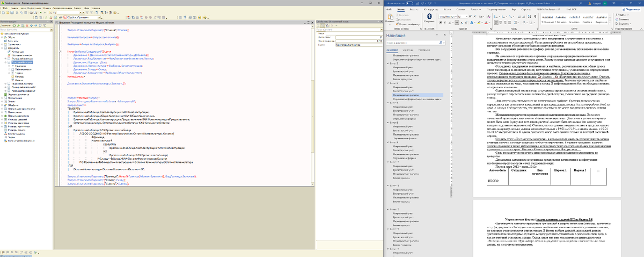Open font size dropdown in Word
The height and width of the screenshot is (257, 644).
point(466,17)
